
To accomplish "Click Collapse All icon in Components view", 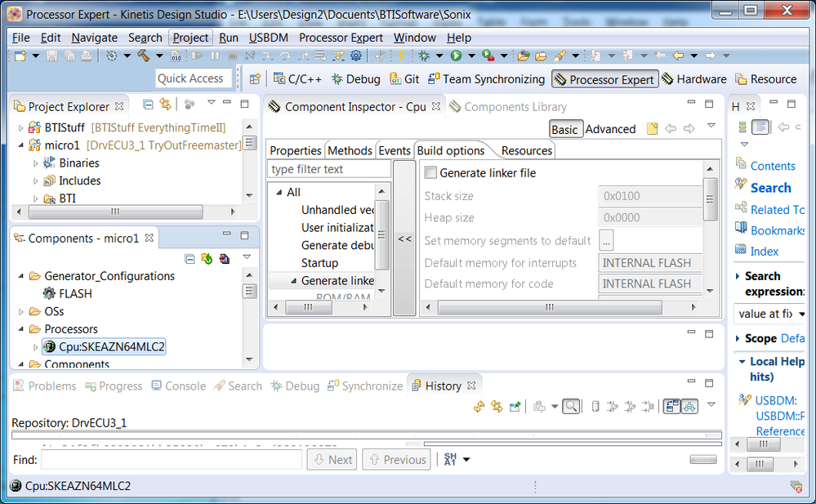I will (x=190, y=259).
